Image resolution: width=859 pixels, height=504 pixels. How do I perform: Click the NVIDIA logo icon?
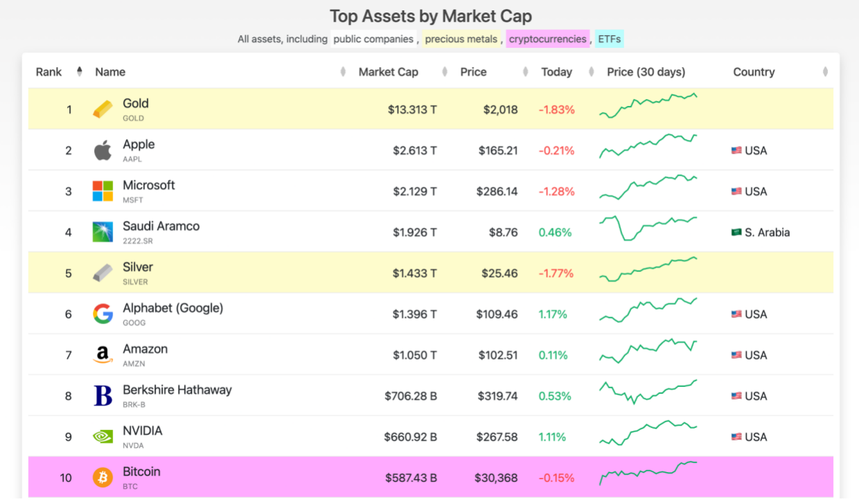tap(103, 437)
